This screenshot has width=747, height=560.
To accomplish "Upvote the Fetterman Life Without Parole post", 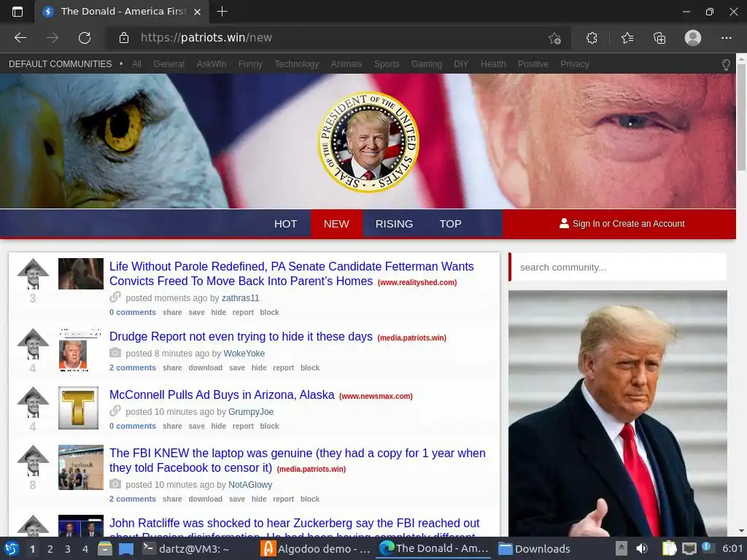I will [33, 273].
